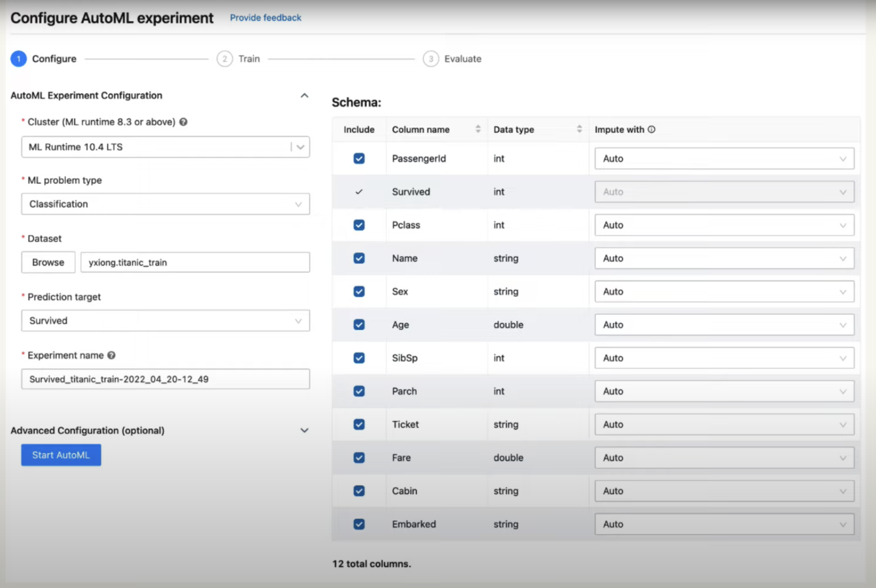
Task: Click the Cluster help question-mark icon
Action: pos(183,122)
